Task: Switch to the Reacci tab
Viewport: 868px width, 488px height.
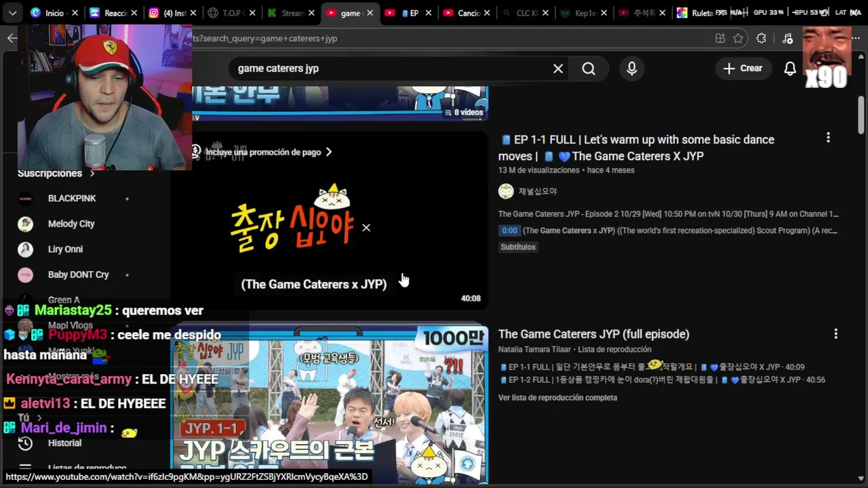Action: point(113,13)
